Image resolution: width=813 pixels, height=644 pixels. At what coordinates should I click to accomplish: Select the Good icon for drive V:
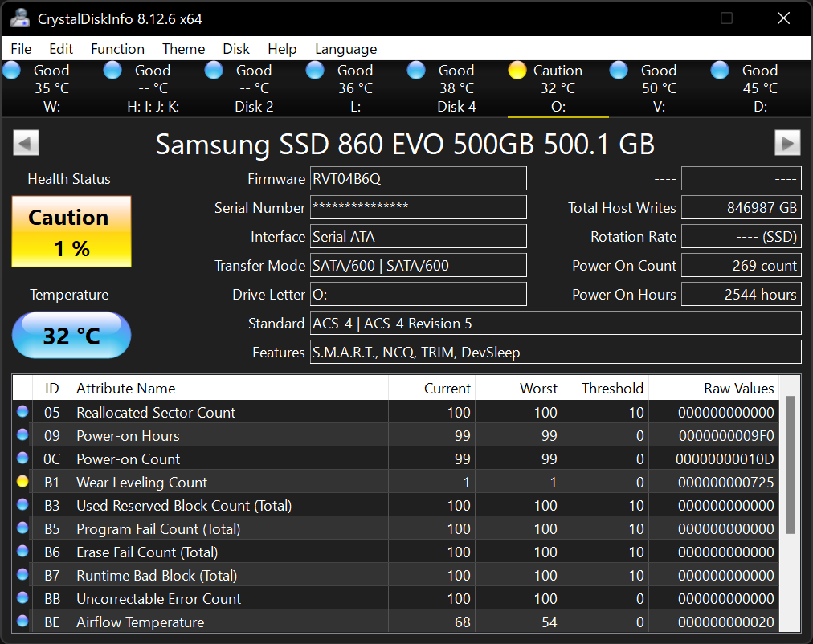pos(619,70)
